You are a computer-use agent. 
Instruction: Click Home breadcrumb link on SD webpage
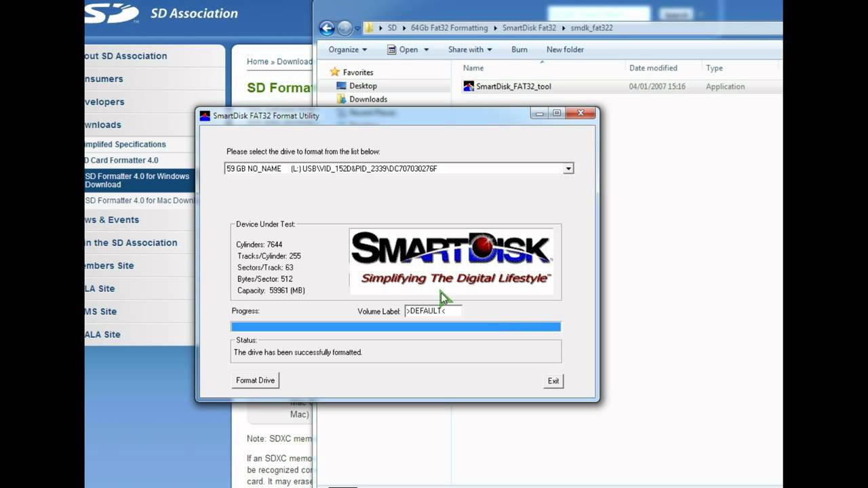258,62
